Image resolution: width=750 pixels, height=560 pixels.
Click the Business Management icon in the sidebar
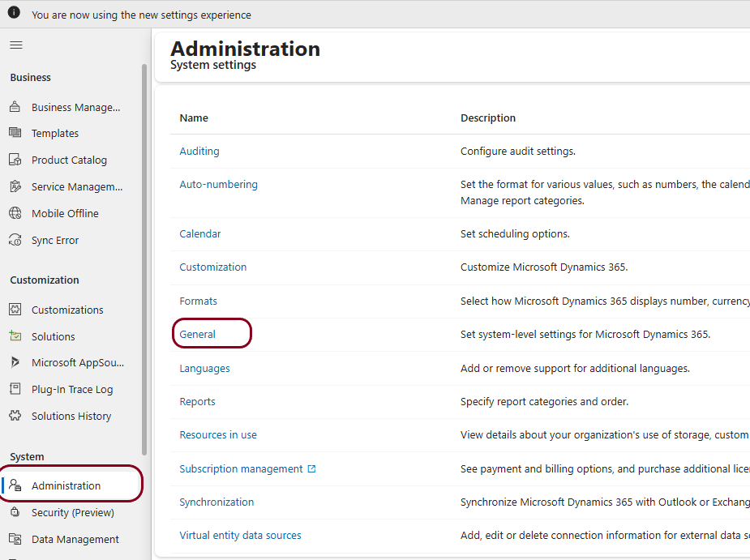[x=15, y=107]
